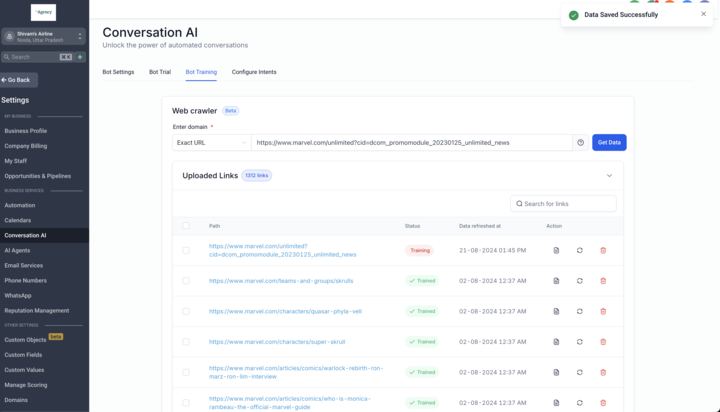Open the Configure Intents tab

[x=254, y=72]
